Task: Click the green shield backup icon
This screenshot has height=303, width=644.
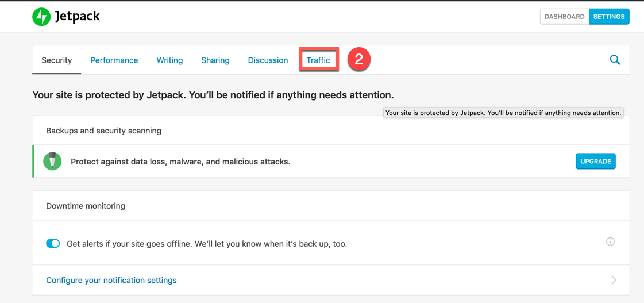Action: (x=52, y=162)
